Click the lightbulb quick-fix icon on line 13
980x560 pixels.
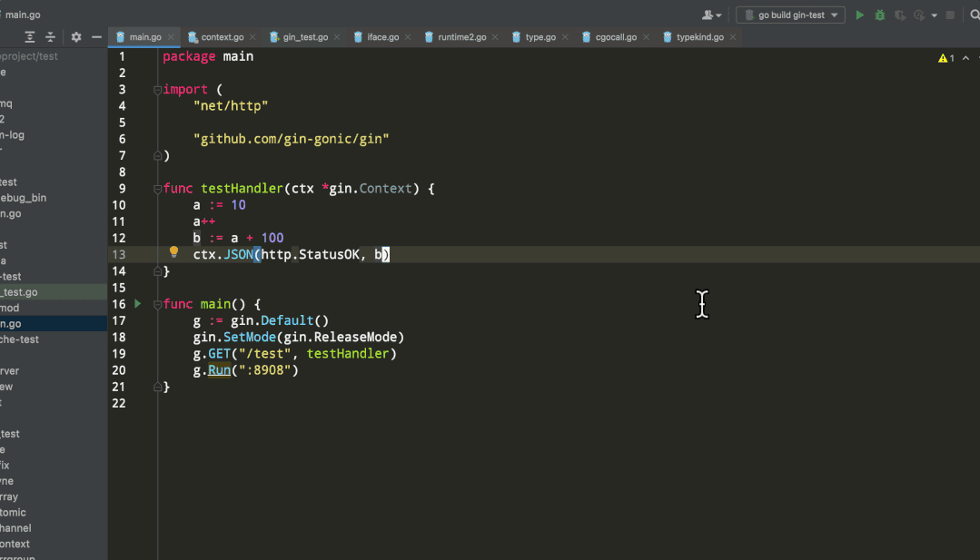coord(174,252)
